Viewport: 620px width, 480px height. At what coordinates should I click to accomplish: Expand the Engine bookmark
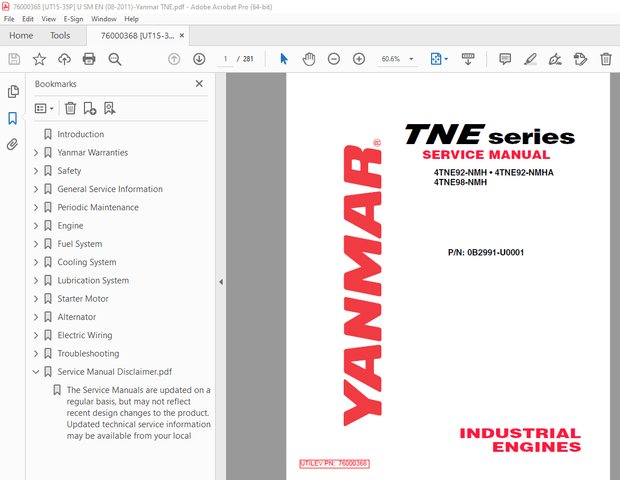click(36, 226)
